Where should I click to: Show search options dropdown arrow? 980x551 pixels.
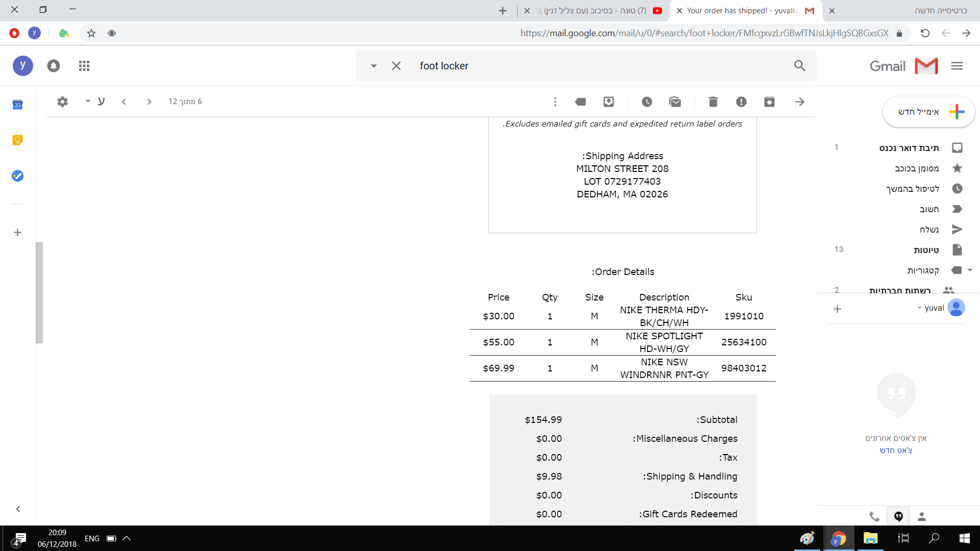(374, 66)
